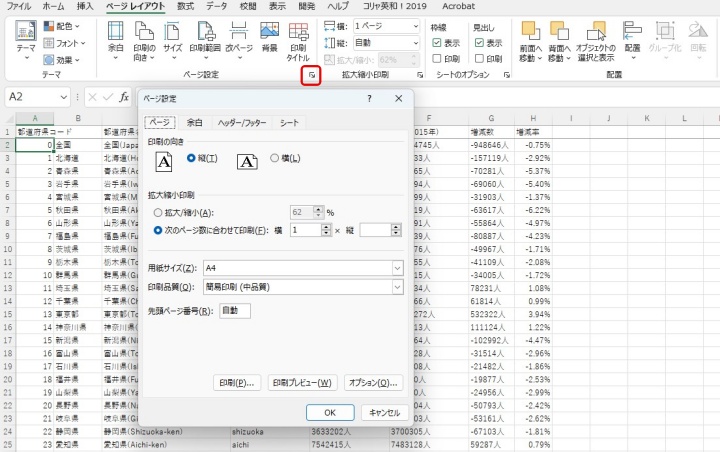The image size is (720, 452).
Task: Open the 効果 theme effects menu
Action: click(62, 60)
